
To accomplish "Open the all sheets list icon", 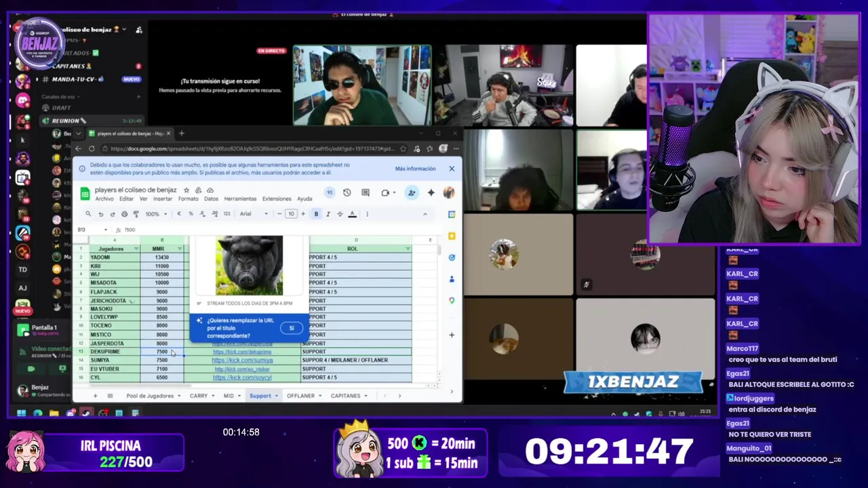I will pos(110,396).
